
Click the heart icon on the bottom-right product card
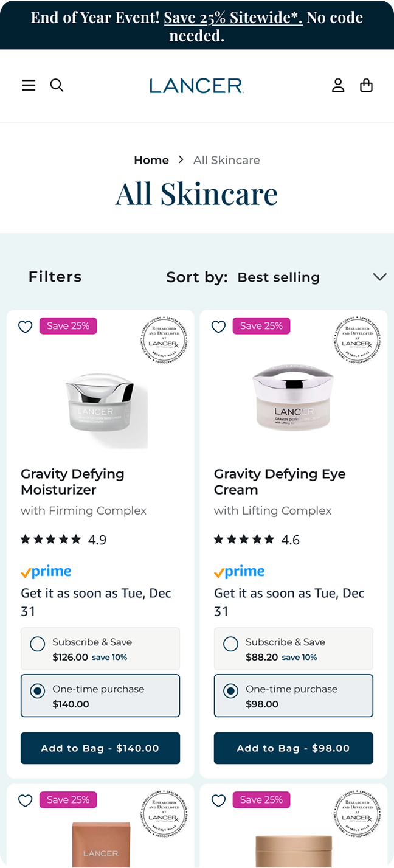218,800
